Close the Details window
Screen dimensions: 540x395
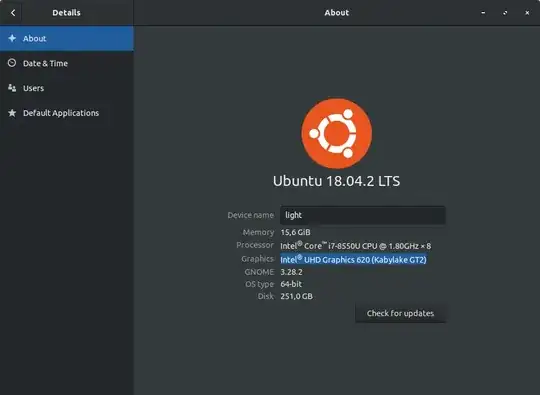click(x=527, y=13)
